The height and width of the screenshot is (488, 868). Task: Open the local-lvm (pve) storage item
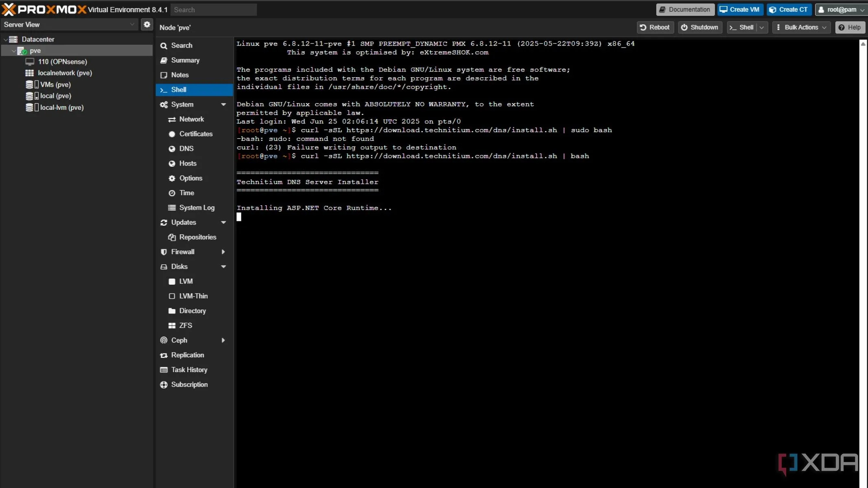61,107
